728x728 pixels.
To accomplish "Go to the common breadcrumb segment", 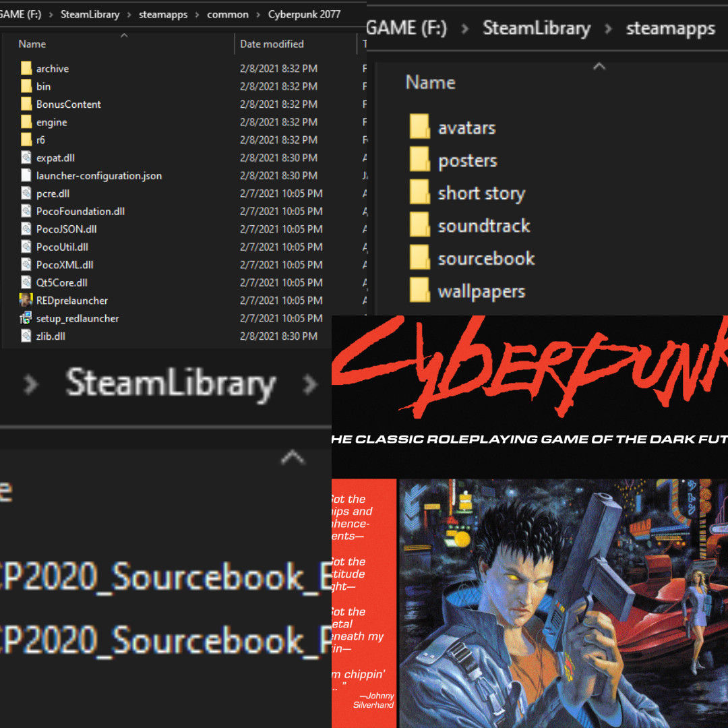I will click(228, 15).
